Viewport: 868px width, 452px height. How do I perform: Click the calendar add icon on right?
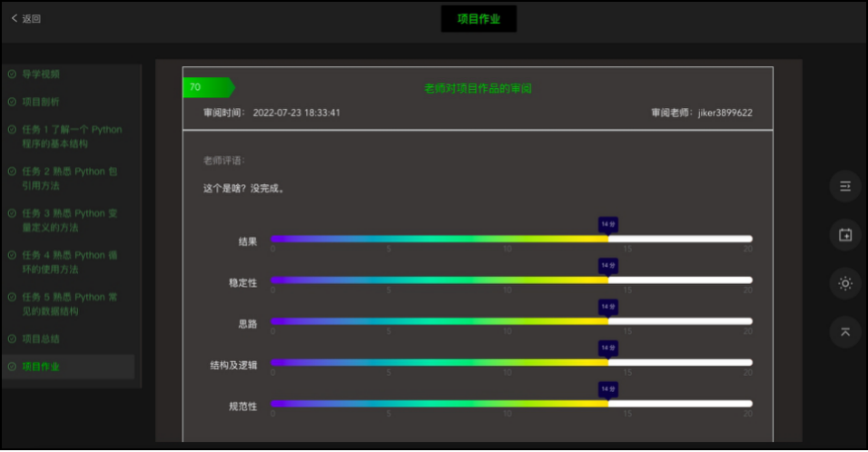click(844, 235)
